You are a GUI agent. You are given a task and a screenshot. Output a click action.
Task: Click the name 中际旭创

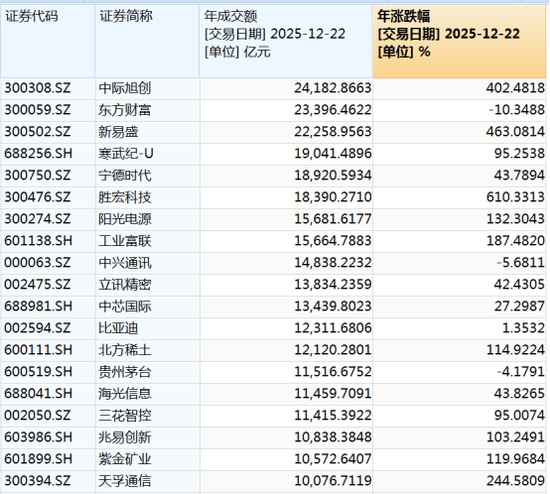125,88
